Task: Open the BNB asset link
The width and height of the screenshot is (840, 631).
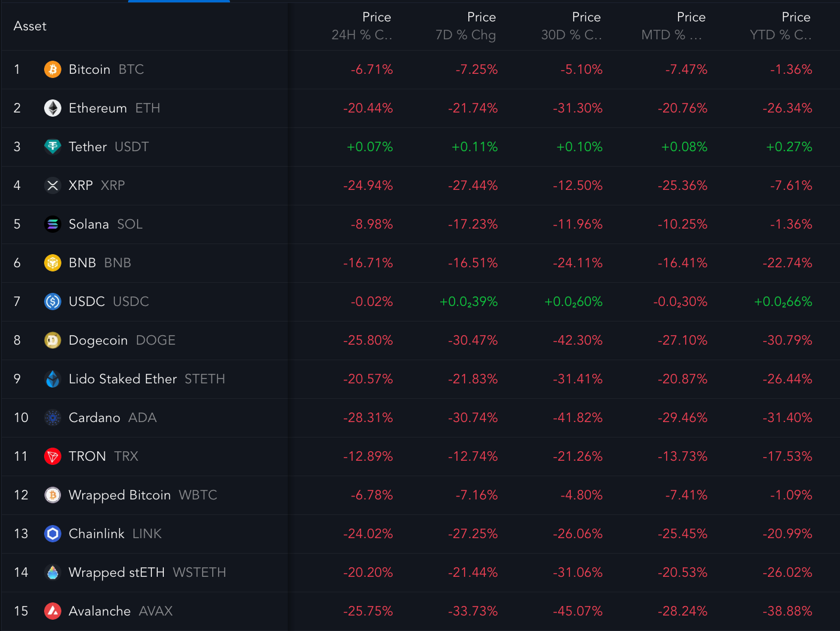Action: tap(99, 263)
